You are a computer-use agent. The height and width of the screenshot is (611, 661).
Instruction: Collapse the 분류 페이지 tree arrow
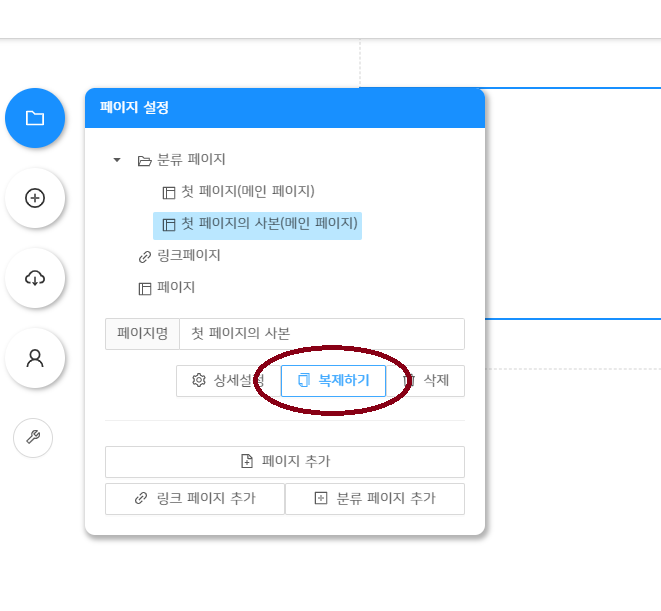tap(117, 160)
